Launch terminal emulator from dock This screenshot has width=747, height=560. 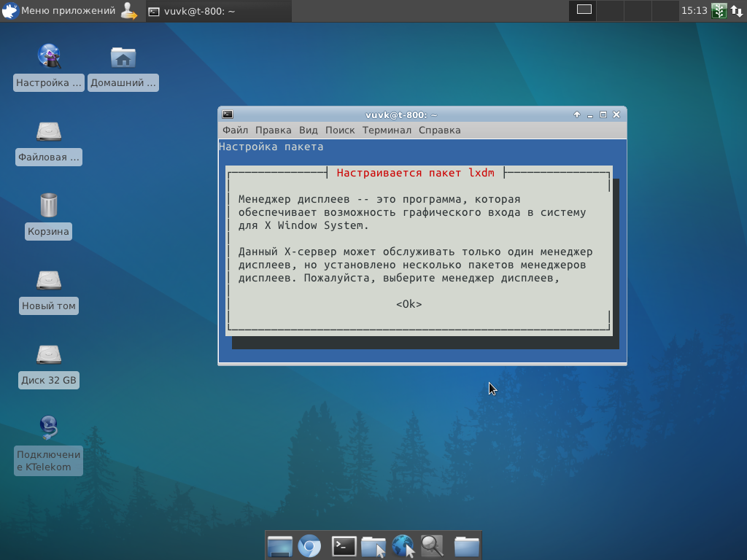pos(344,545)
